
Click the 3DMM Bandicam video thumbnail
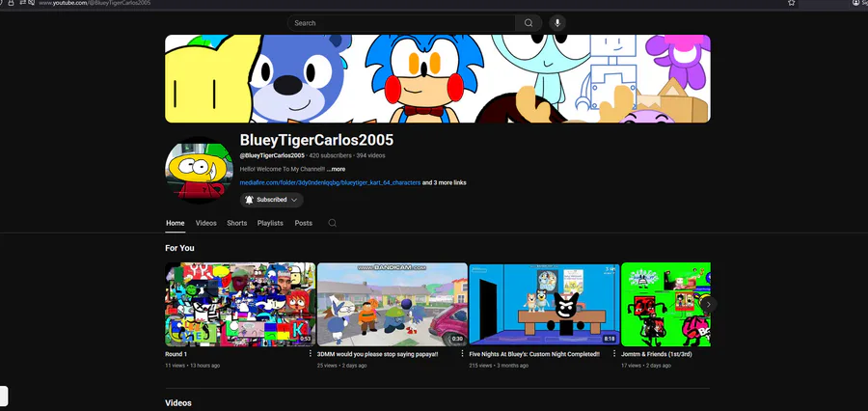pyautogui.click(x=393, y=305)
